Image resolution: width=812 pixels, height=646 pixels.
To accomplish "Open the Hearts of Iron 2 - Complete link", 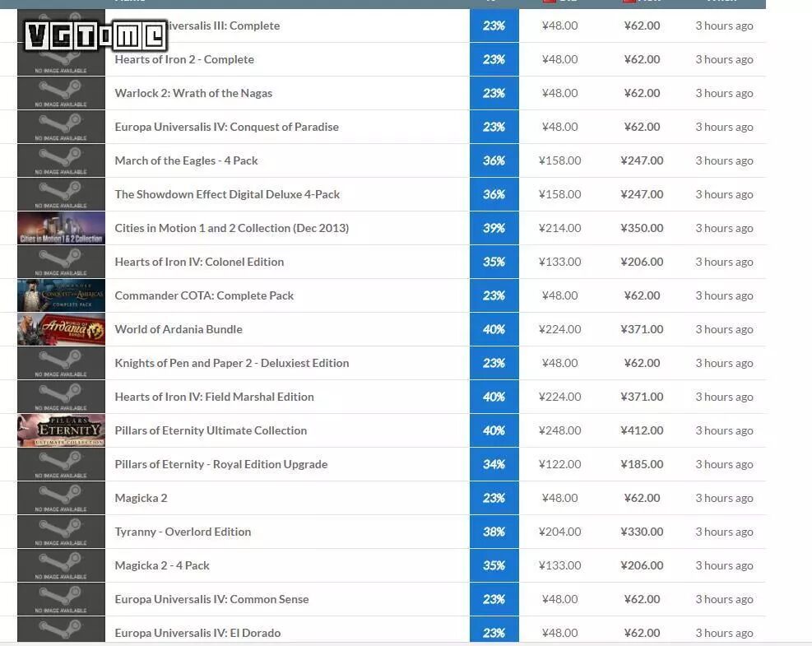I will pos(184,59).
